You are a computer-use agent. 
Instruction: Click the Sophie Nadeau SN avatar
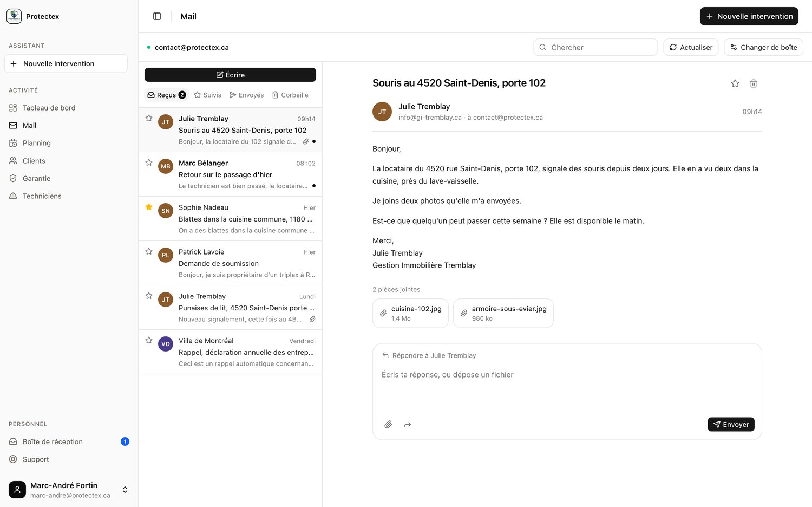point(166,211)
